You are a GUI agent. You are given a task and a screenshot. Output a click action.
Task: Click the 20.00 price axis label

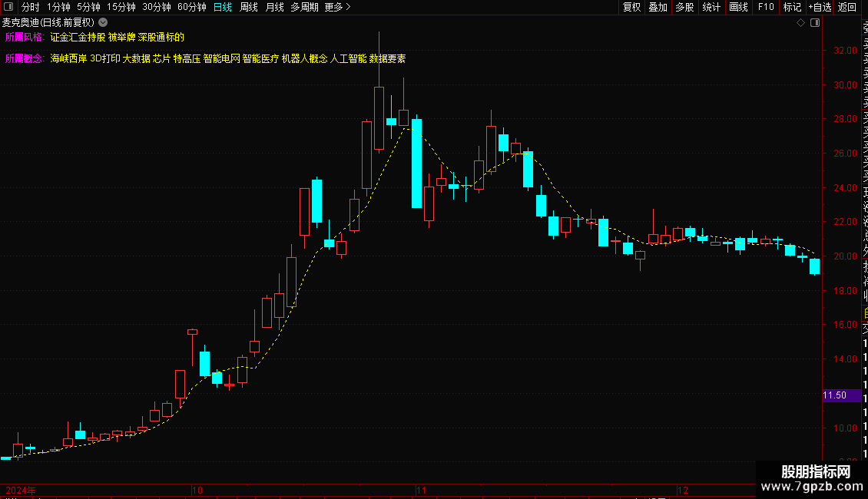pyautogui.click(x=845, y=256)
